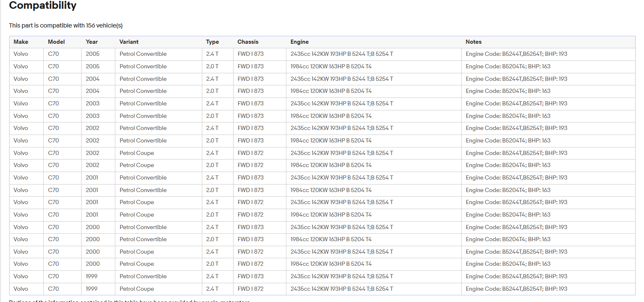Image resolution: width=644 pixels, height=302 pixels.
Task: Select "FWD I 872" in 2002 Coupe 2.4 T row
Action: tap(251, 153)
